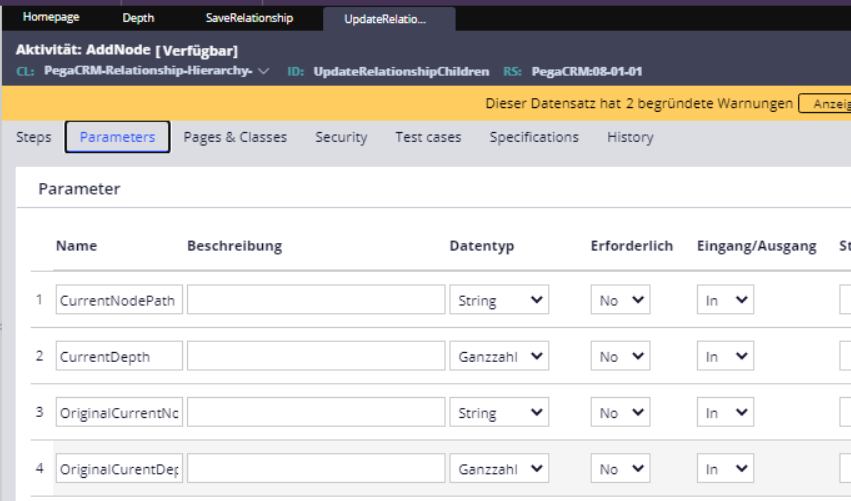Edit the OriginalCurrentNc name field
Screen dimensions: 851x501
[119, 413]
